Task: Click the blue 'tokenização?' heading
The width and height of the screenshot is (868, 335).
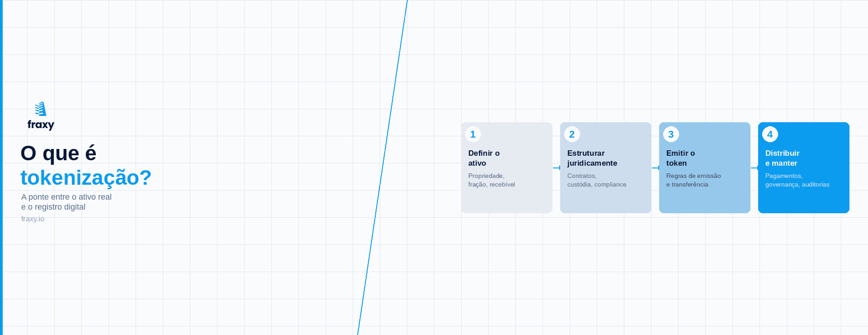Action: point(86,177)
